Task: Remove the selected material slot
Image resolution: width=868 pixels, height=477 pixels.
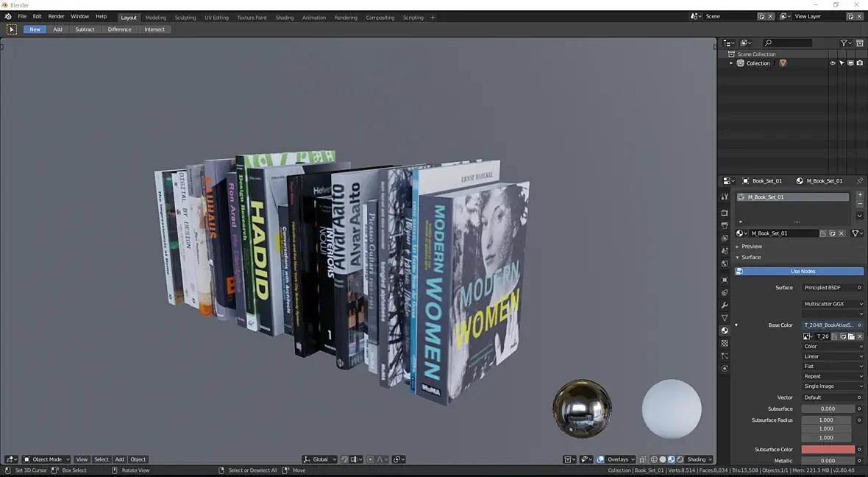Action: click(860, 204)
